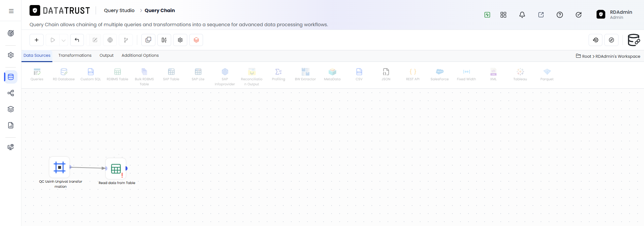Image resolution: width=644 pixels, height=226 pixels.
Task: Select the SAP Infoprovider source
Action: pyautogui.click(x=225, y=77)
